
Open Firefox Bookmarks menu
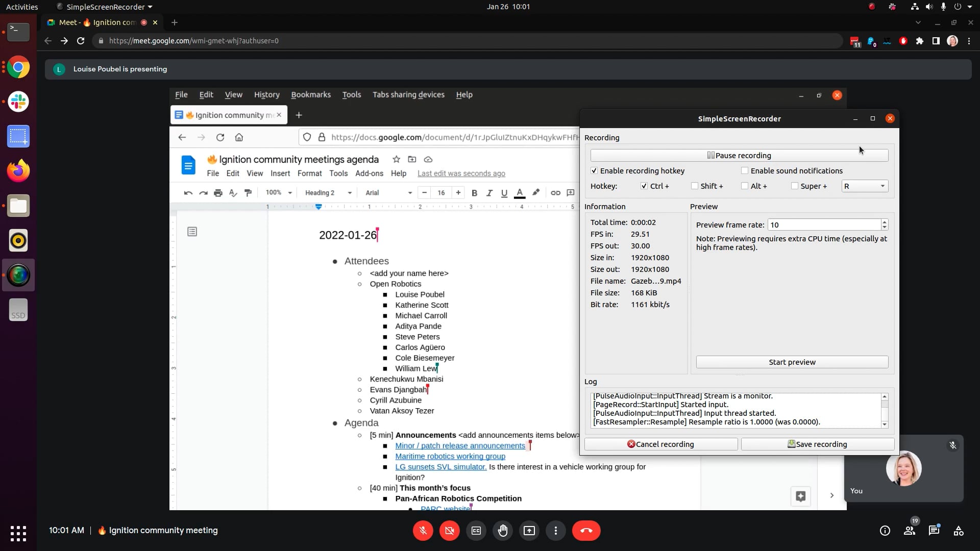(311, 95)
